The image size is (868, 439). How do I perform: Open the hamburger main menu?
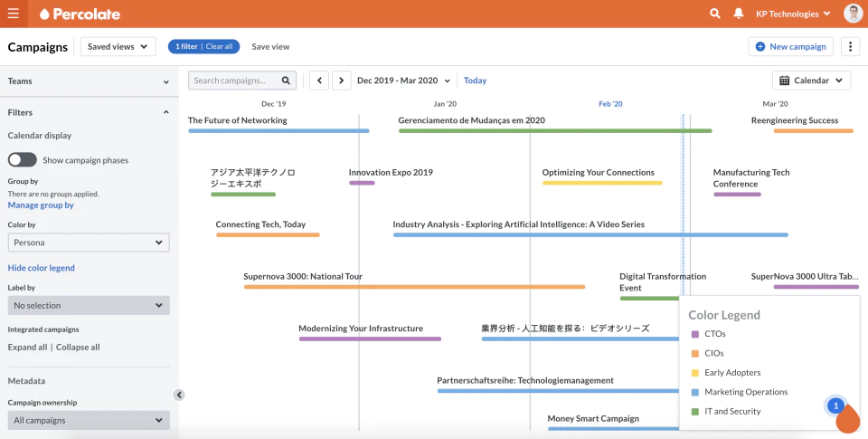(14, 14)
